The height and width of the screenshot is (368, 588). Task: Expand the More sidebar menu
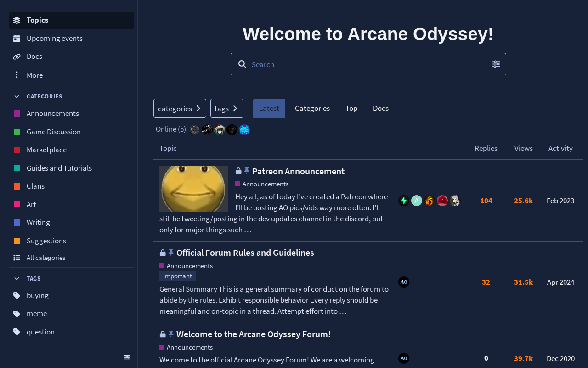pos(34,75)
